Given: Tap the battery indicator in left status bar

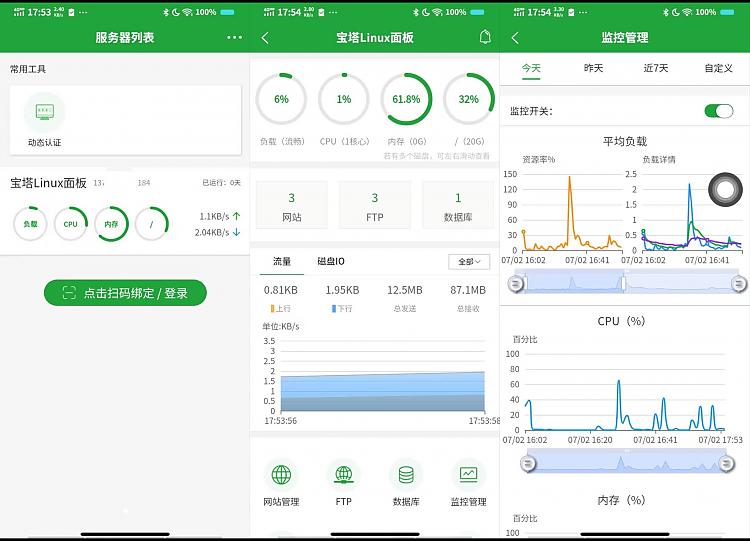Looking at the screenshot, I should 227,12.
